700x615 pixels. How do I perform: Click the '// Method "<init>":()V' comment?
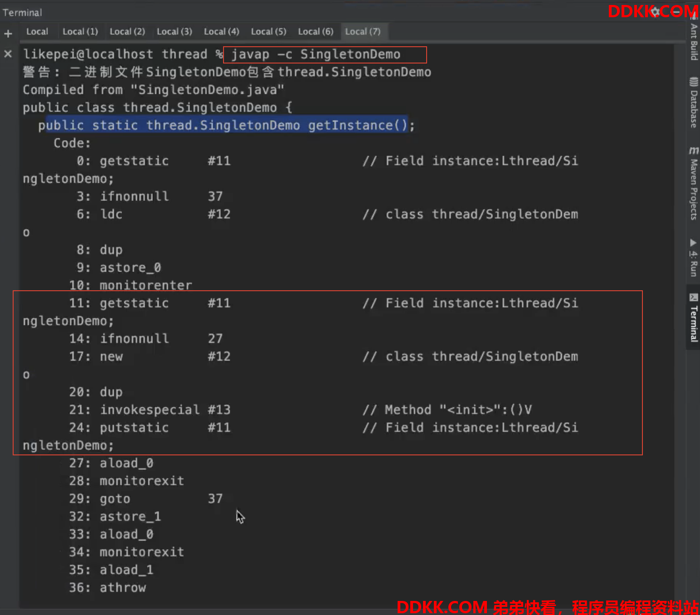[447, 410]
